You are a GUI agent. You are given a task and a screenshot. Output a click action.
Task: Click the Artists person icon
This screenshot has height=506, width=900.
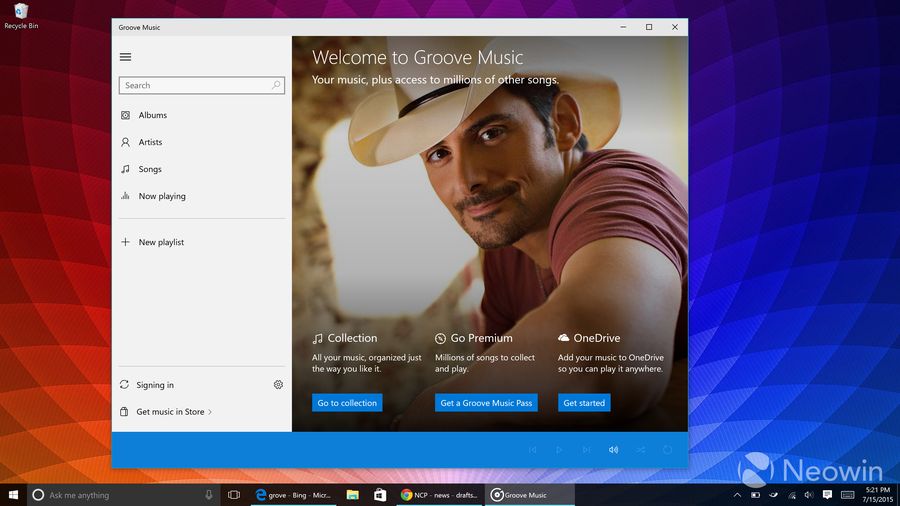pos(125,142)
